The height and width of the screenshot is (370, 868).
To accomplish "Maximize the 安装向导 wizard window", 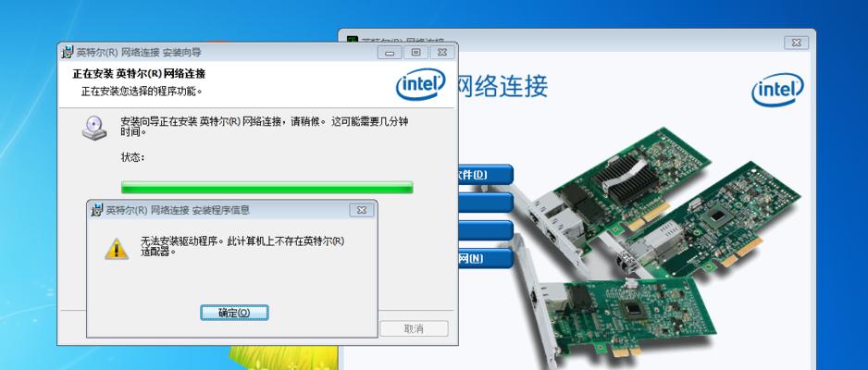I will [x=415, y=53].
